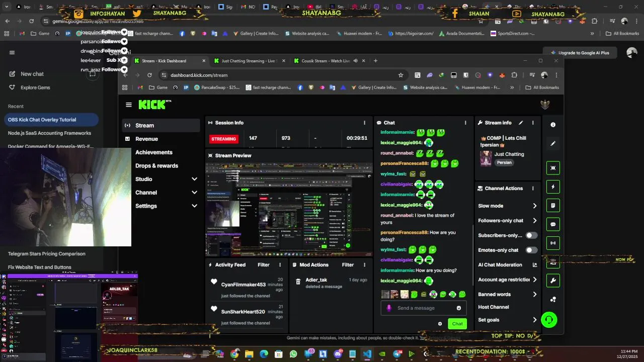This screenshot has height=362, width=644.
Task: Toggle broadcast signal icon in right sidebar
Action: [x=553, y=243]
